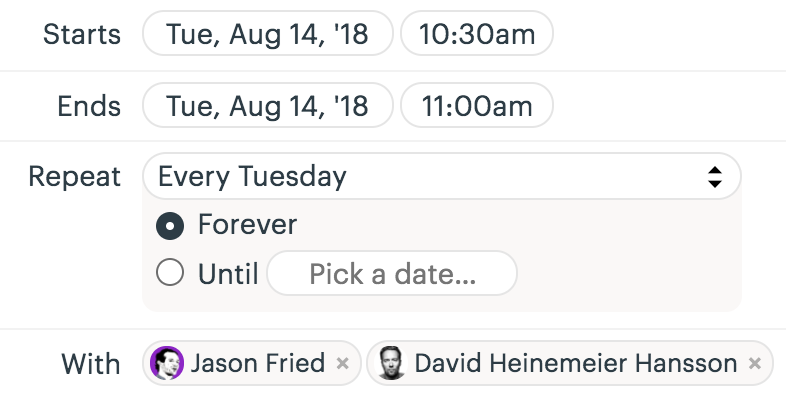Remove David Heinemeier Hansson from participants
The image size is (786, 396).
click(x=755, y=363)
